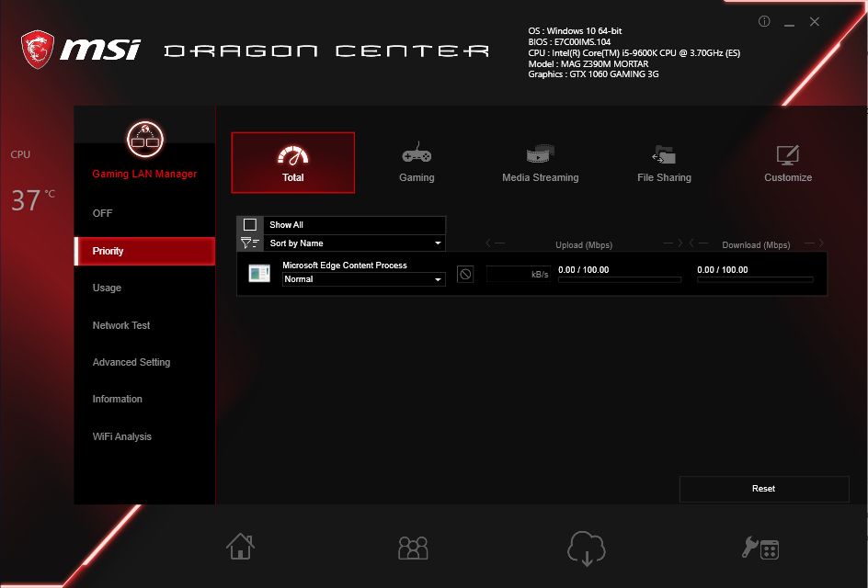The height and width of the screenshot is (588, 868).
Task: Open the cloud download Live Update icon
Action: [x=586, y=548]
